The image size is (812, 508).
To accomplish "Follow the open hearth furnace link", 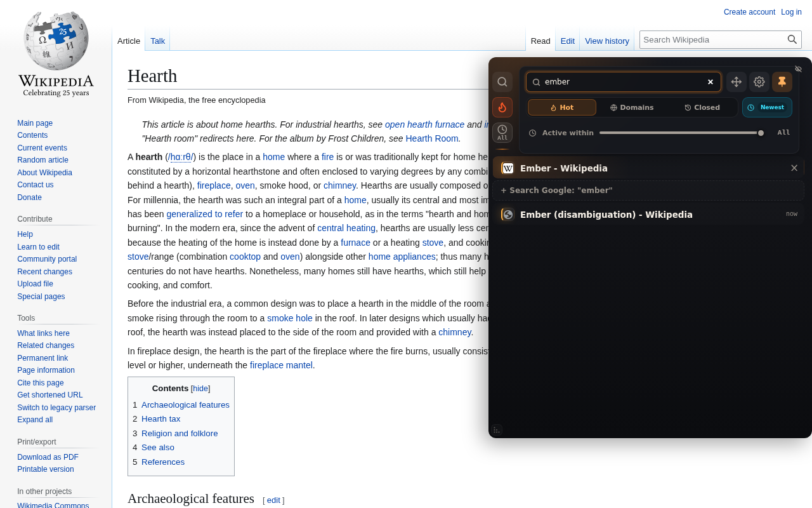I will 424,124.
